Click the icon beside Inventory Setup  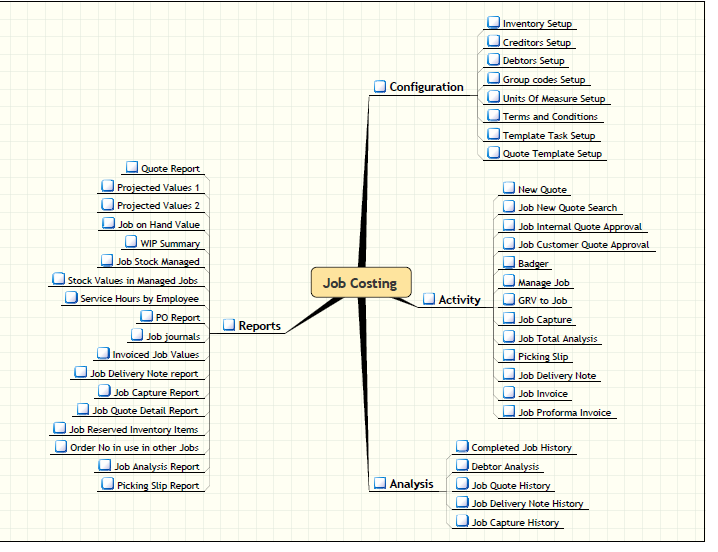tap(493, 22)
